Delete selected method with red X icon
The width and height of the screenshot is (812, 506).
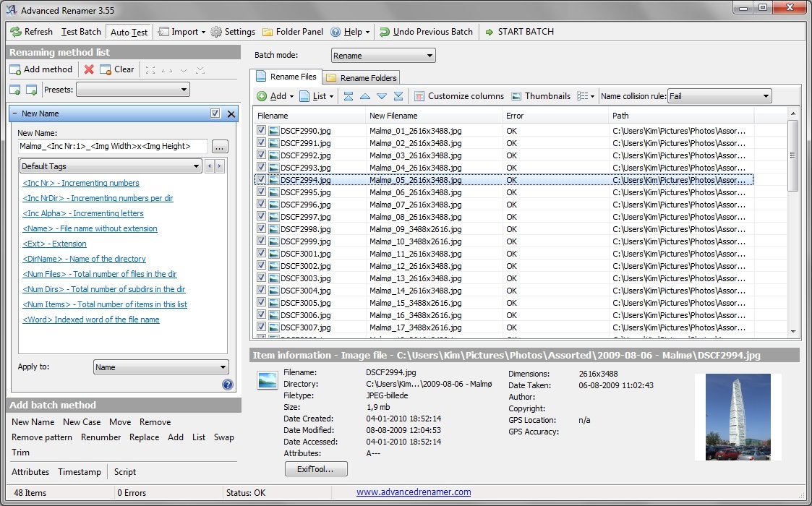click(x=89, y=69)
